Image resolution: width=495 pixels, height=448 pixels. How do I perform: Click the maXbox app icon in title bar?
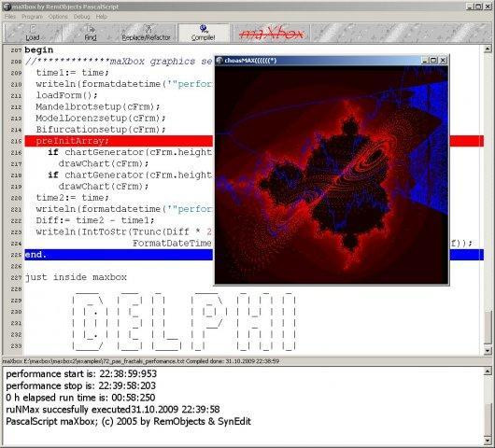(7, 7)
